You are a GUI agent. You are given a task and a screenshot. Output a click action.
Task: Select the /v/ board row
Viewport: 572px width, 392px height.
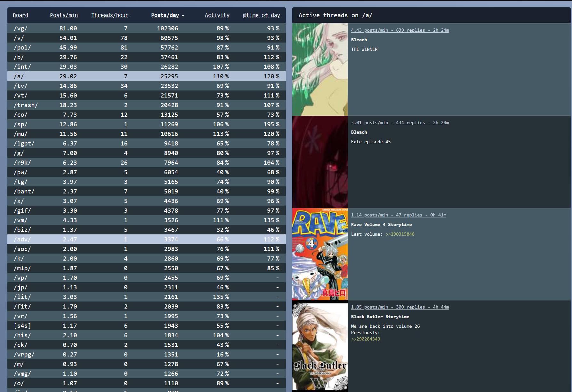(x=147, y=38)
